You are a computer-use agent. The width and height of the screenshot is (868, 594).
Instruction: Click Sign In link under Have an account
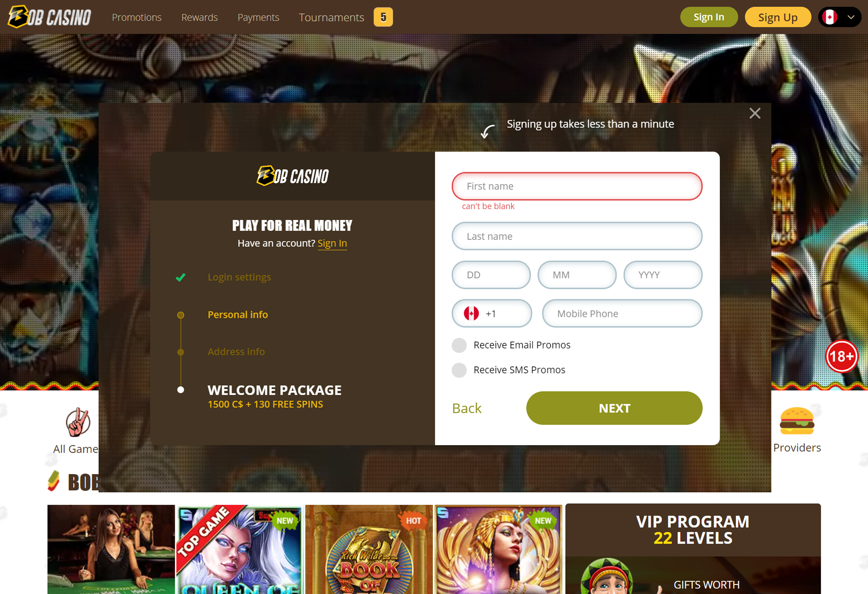coord(332,243)
